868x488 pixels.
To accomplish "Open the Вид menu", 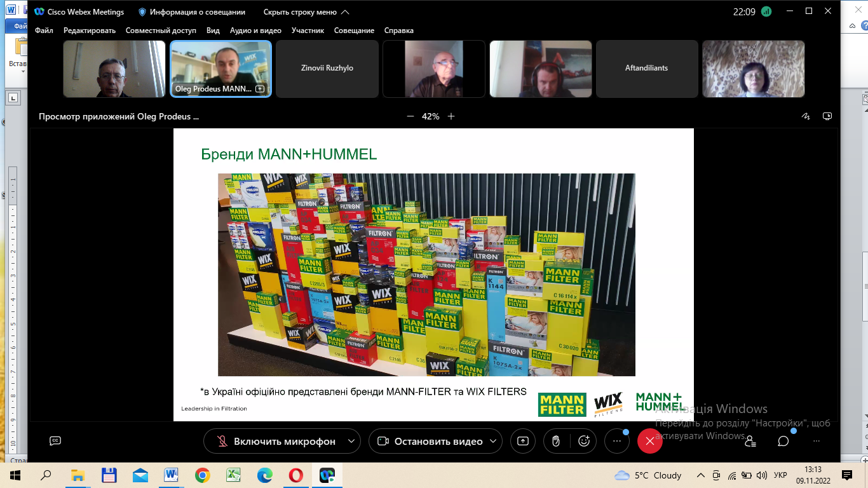I will pos(213,30).
